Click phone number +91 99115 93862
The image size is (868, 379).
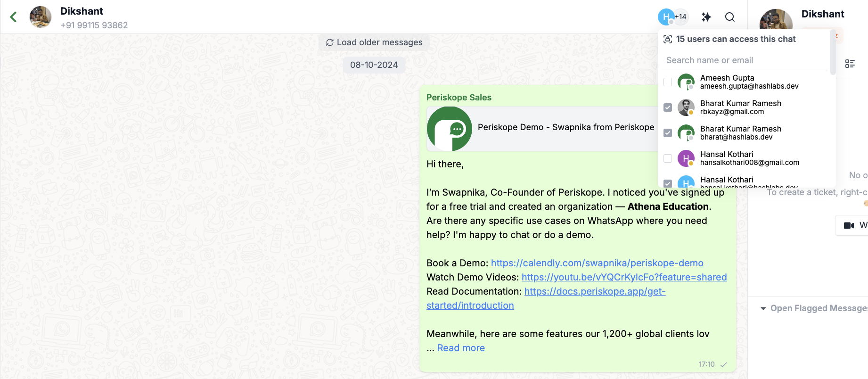94,25
